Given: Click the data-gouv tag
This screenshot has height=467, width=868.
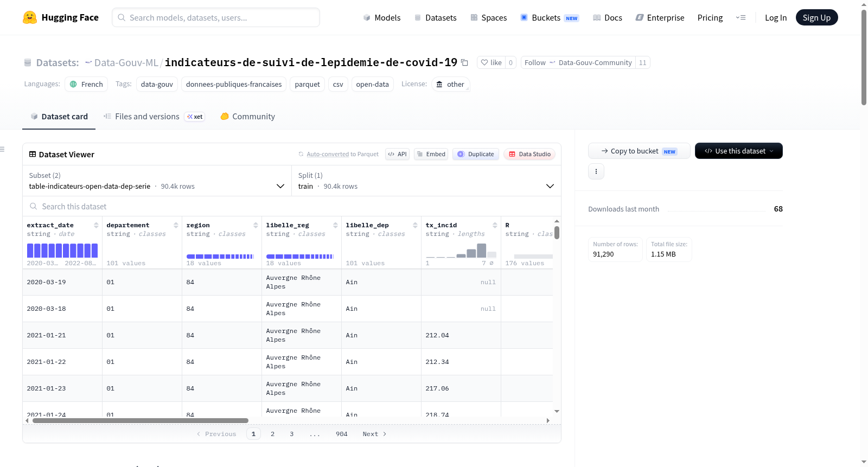Looking at the screenshot, I should tap(157, 84).
